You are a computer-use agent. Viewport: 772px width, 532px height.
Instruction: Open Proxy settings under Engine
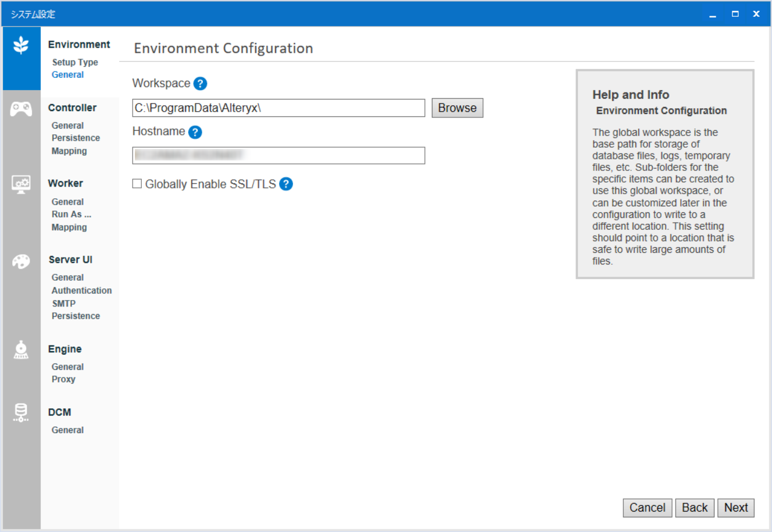[x=63, y=379]
